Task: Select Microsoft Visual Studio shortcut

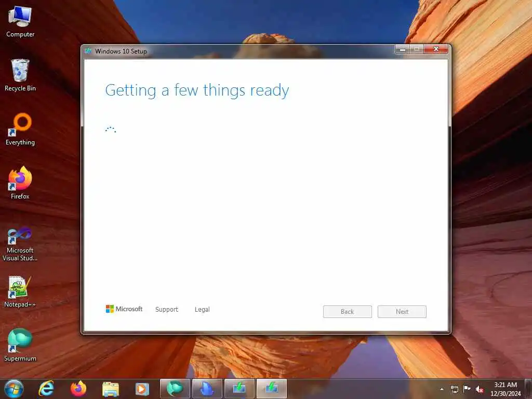Action: point(20,244)
